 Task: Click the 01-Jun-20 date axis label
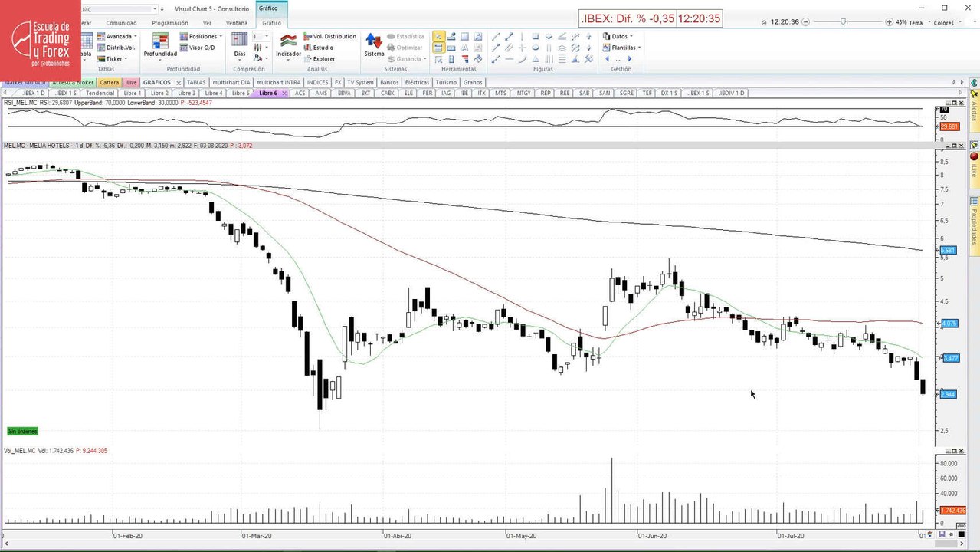(652, 536)
